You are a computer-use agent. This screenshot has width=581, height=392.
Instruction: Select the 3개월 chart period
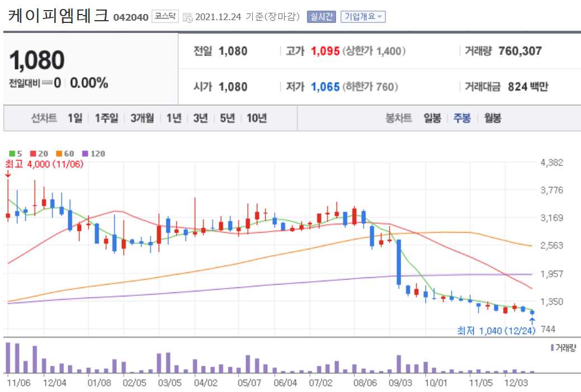pyautogui.click(x=141, y=118)
